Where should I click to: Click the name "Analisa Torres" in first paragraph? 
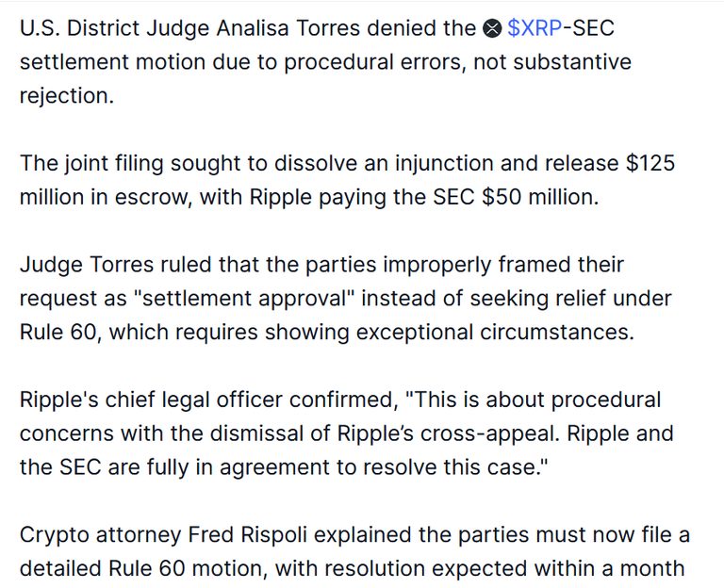[x=288, y=28]
